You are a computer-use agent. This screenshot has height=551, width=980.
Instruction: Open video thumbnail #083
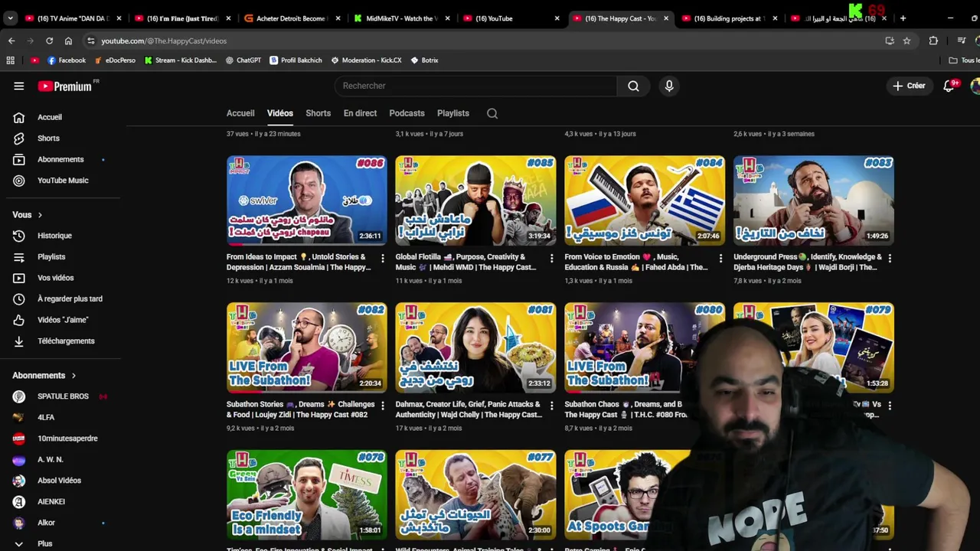click(814, 201)
